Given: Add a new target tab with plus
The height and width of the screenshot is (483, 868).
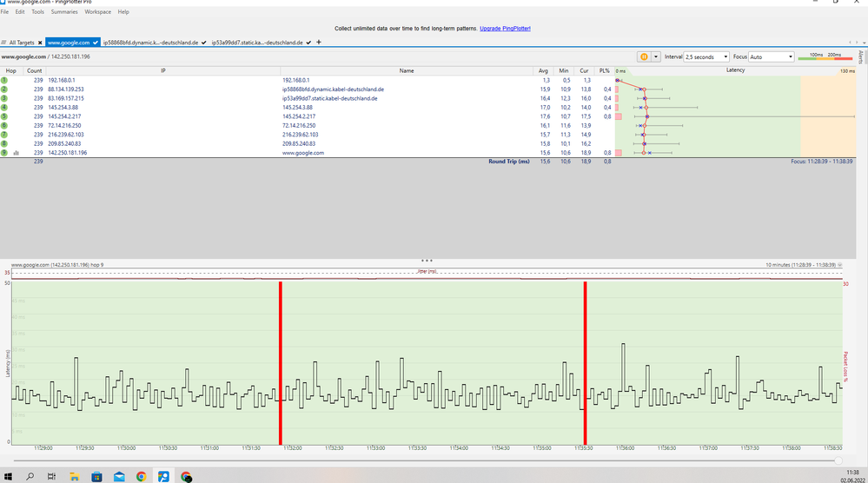Looking at the screenshot, I should [x=319, y=42].
